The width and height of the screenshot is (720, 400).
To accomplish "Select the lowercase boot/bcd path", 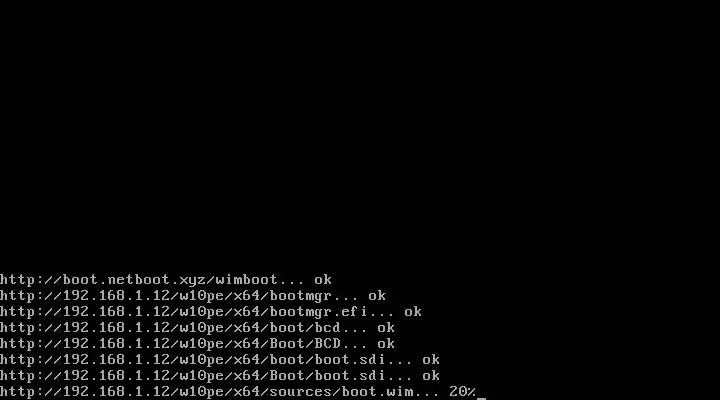I will click(305, 328).
